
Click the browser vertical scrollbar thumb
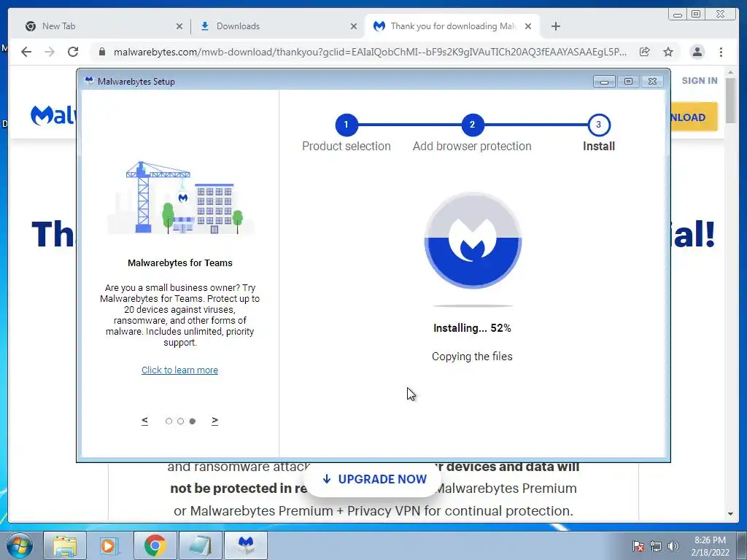coord(730,101)
